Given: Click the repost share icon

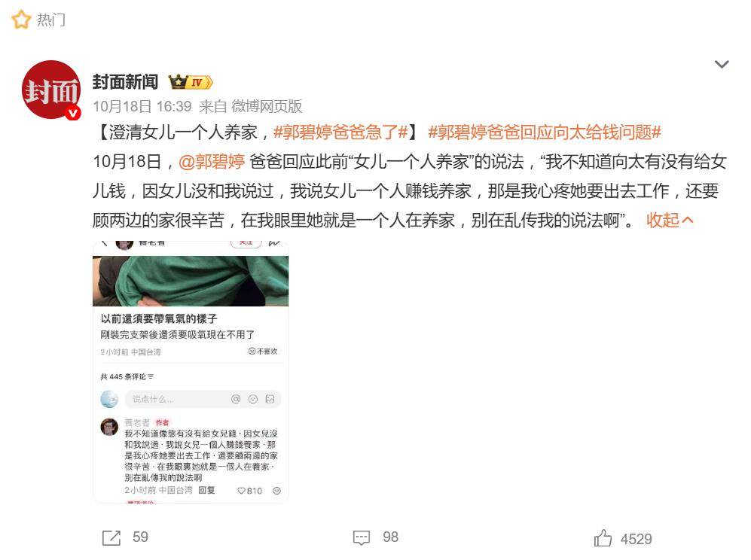Looking at the screenshot, I should 111,537.
